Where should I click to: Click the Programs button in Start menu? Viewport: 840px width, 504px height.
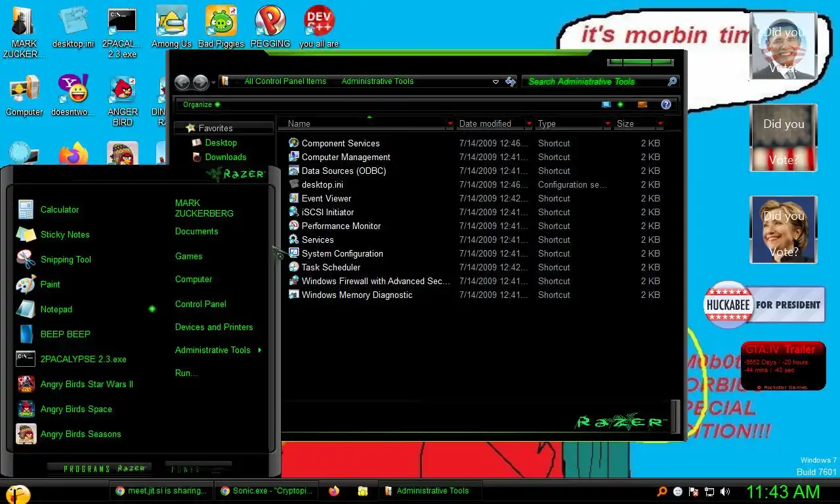click(x=99, y=469)
